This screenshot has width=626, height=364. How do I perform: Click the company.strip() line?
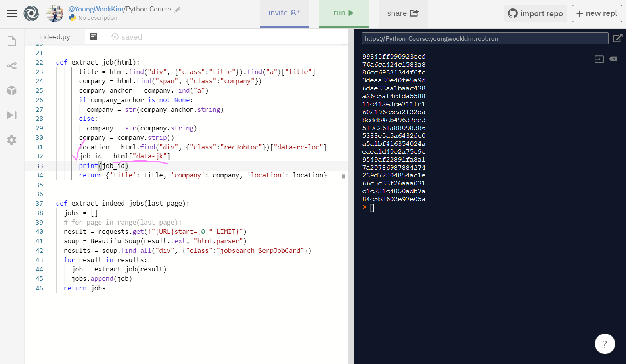pyautogui.click(x=126, y=137)
